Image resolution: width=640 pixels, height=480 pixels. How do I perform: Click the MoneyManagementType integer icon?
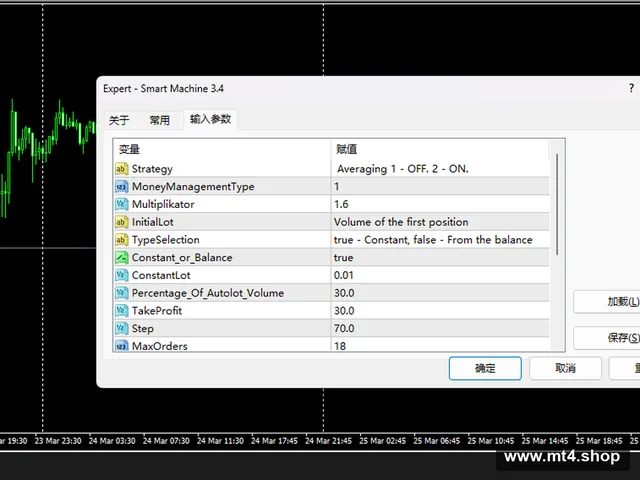coord(122,187)
